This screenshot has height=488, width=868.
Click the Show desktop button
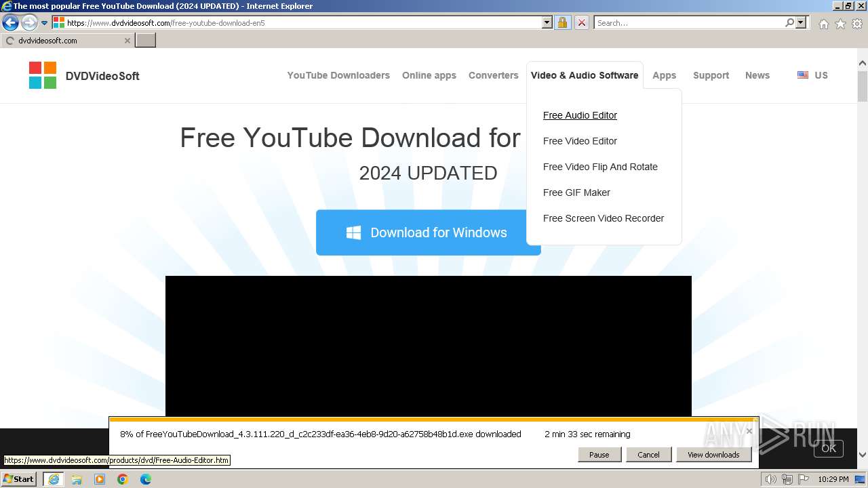click(x=861, y=479)
